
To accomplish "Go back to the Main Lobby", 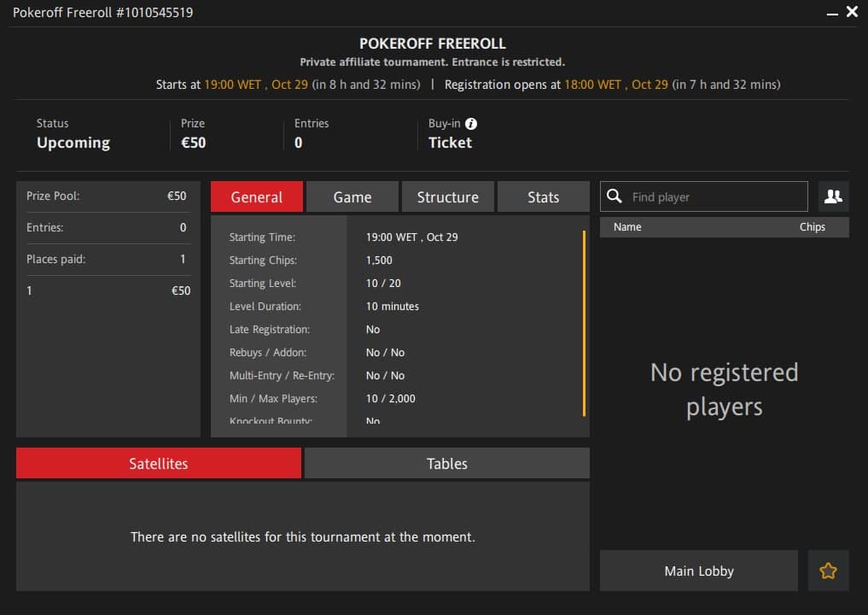I will tap(698, 571).
